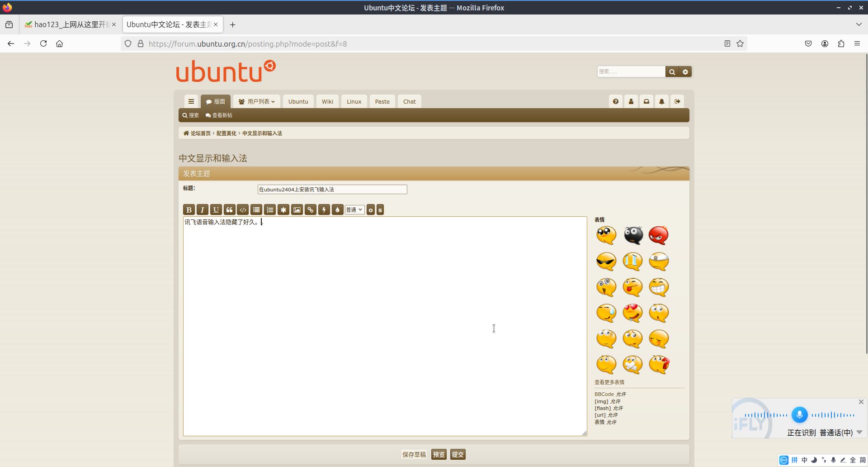Insert a quote block in the post
The width and height of the screenshot is (868, 467).
(230, 210)
